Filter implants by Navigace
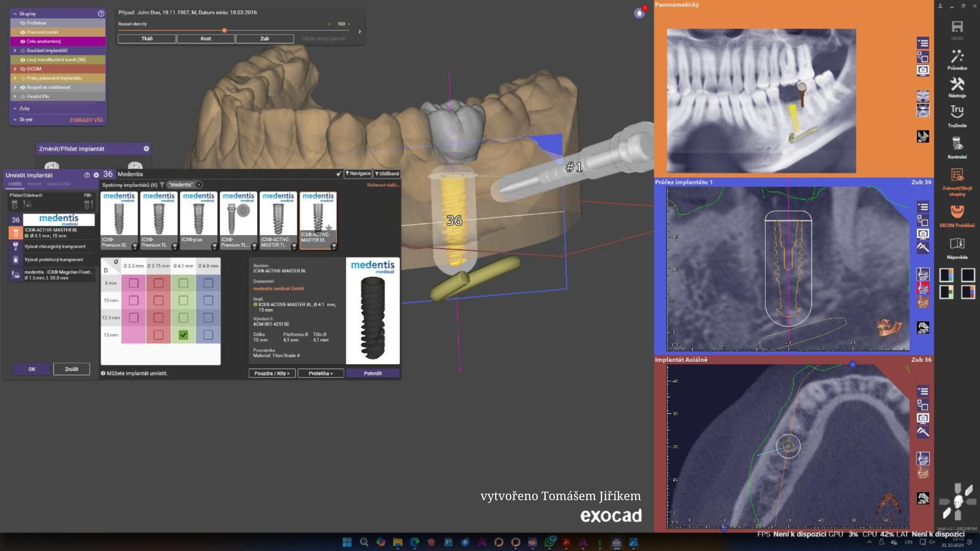The image size is (980, 551). [x=358, y=174]
